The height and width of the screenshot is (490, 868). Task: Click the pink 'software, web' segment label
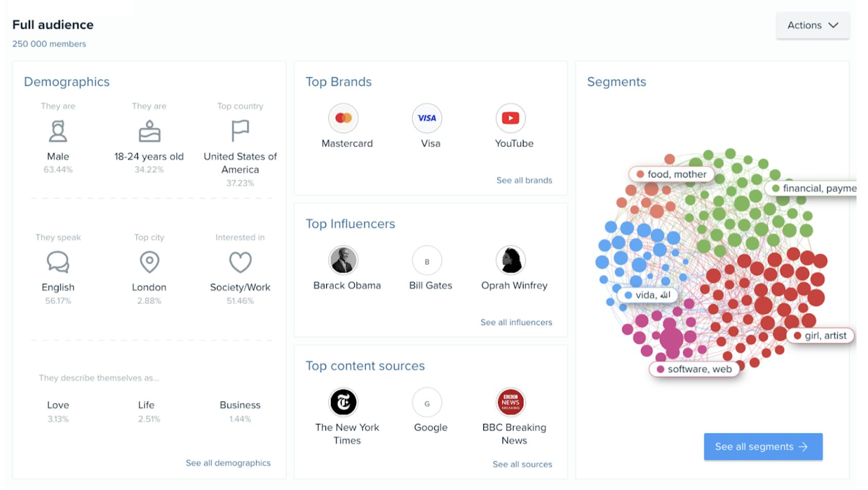695,369
